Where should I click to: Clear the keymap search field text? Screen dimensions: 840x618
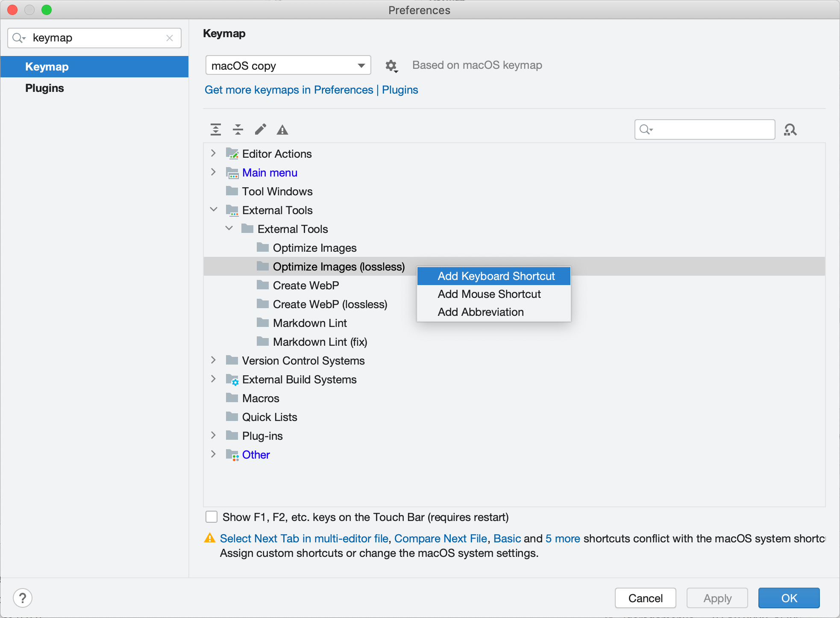[170, 38]
